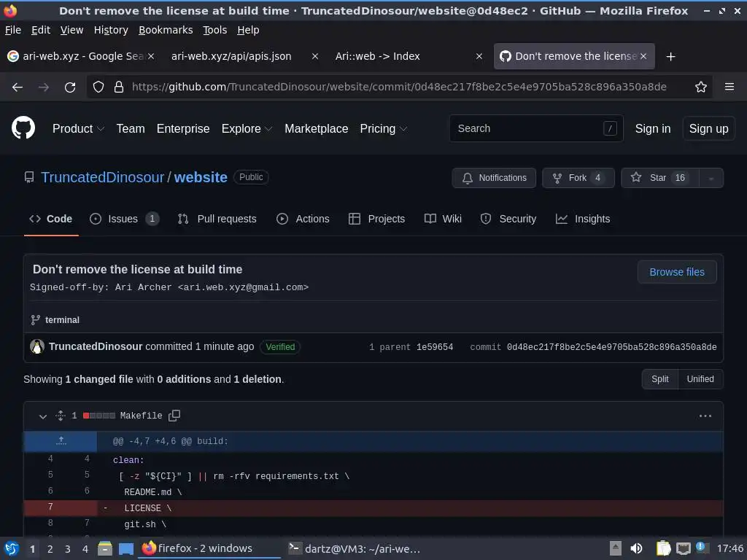Open the Issues tab
The image size is (747, 560).
[124, 219]
